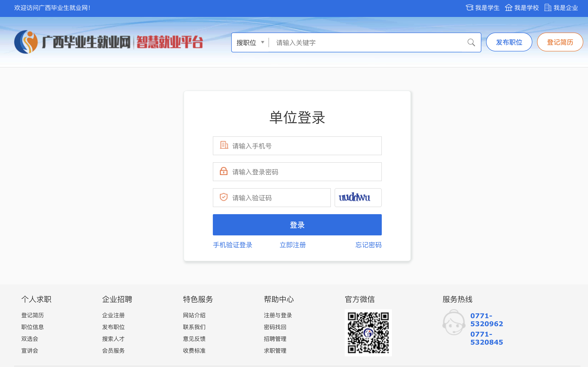Click the 忘记密码 link
This screenshot has width=588, height=367.
tap(368, 245)
